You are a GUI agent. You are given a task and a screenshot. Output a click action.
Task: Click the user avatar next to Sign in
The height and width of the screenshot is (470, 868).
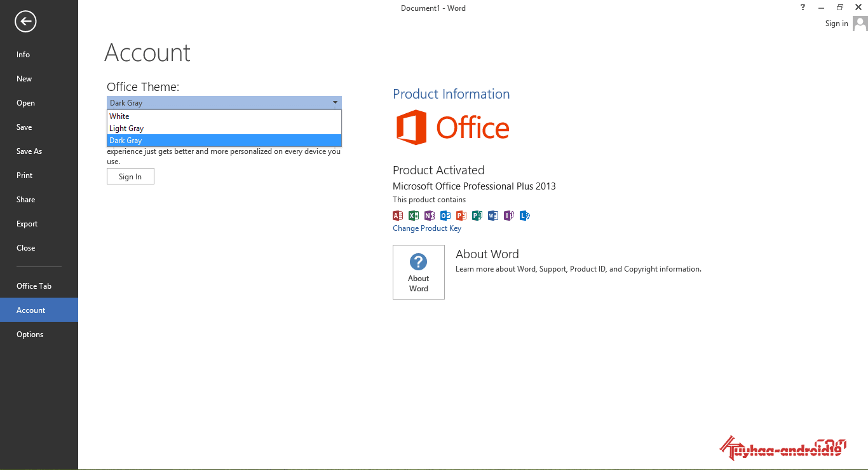tap(860, 24)
